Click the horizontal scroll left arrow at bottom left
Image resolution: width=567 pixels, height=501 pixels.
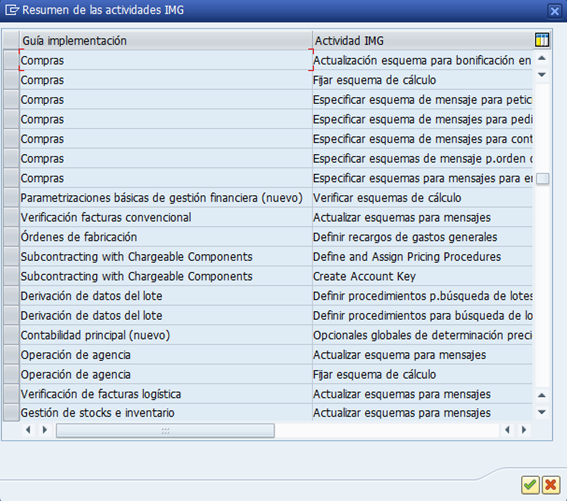click(x=28, y=430)
